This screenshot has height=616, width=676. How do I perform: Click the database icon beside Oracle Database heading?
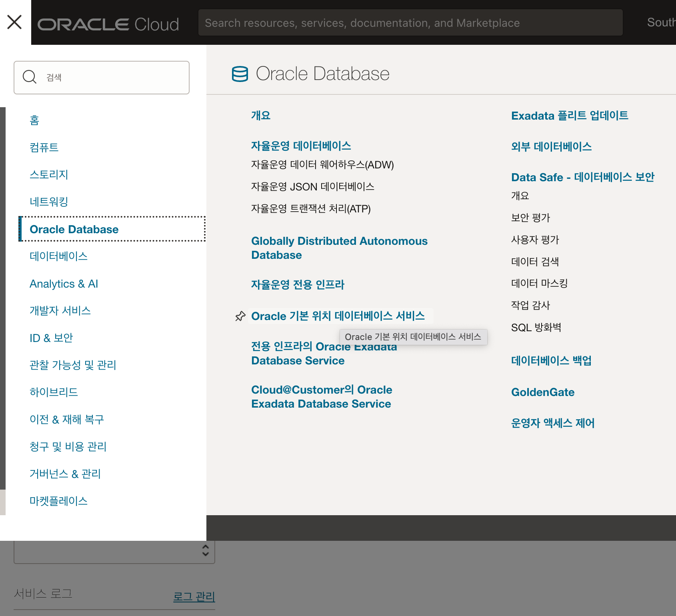240,74
